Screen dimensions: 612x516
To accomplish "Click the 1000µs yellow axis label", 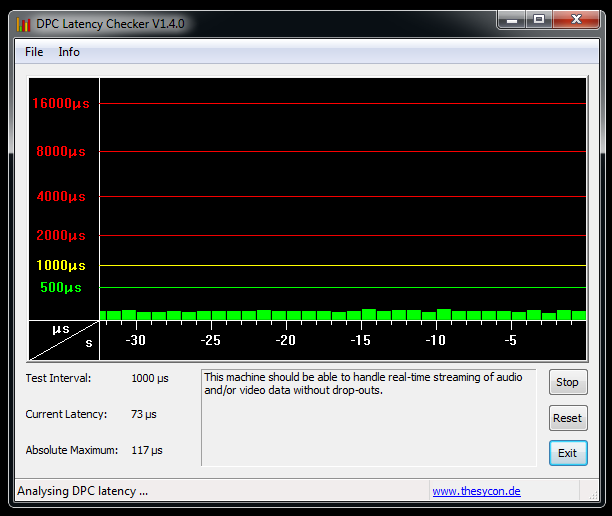I will click(61, 265).
